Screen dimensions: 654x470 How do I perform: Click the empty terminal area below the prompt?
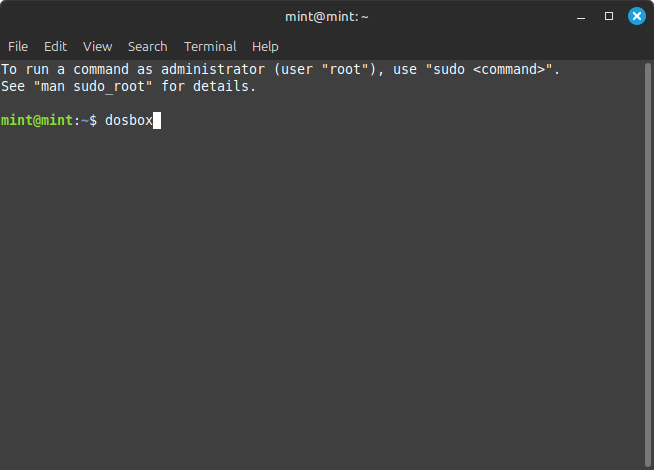click(x=320, y=300)
